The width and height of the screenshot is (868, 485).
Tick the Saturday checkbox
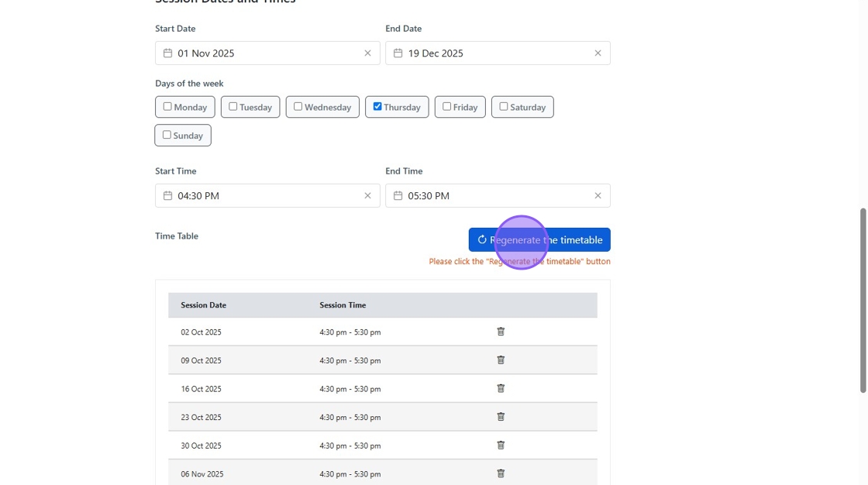(504, 107)
